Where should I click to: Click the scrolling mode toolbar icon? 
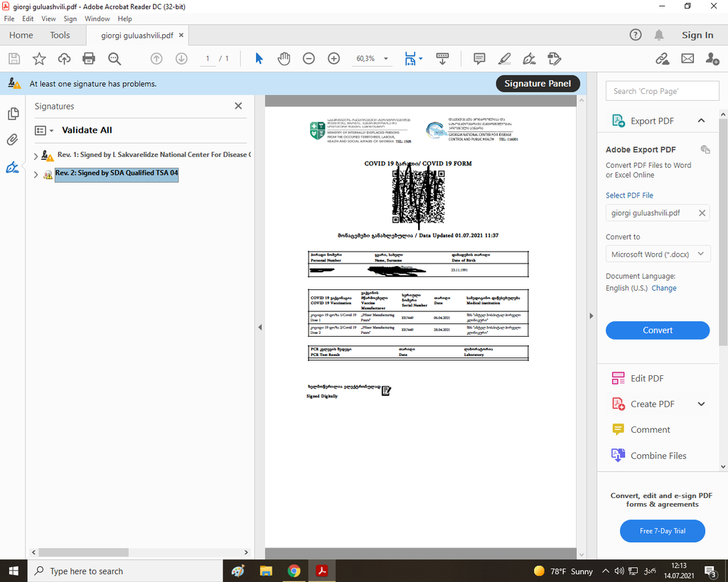click(442, 58)
